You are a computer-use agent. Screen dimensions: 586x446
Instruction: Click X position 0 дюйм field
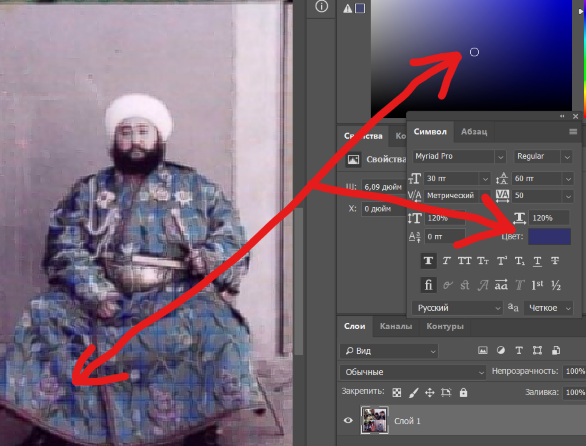pos(383,209)
